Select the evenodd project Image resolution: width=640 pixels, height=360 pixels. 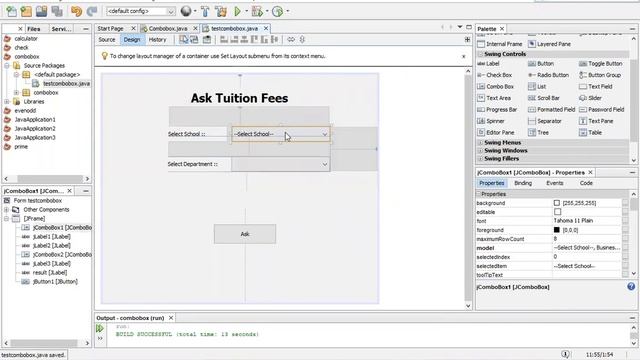click(x=25, y=111)
